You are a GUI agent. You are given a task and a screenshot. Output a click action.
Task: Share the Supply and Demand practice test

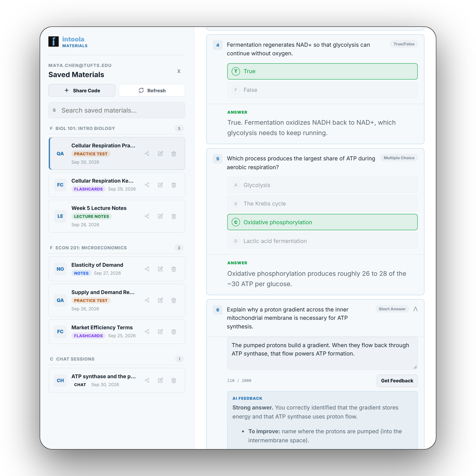tap(147, 300)
